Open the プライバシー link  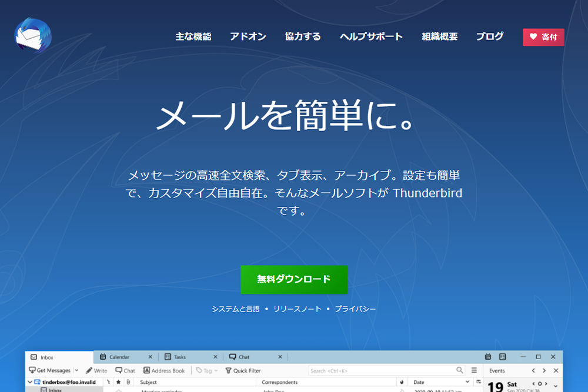point(355,309)
